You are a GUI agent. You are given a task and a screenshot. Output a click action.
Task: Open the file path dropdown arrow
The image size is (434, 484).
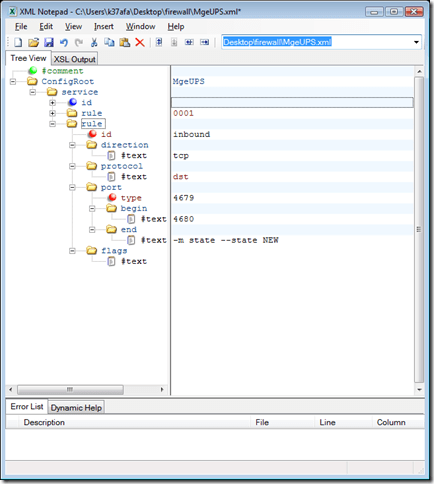pos(416,42)
